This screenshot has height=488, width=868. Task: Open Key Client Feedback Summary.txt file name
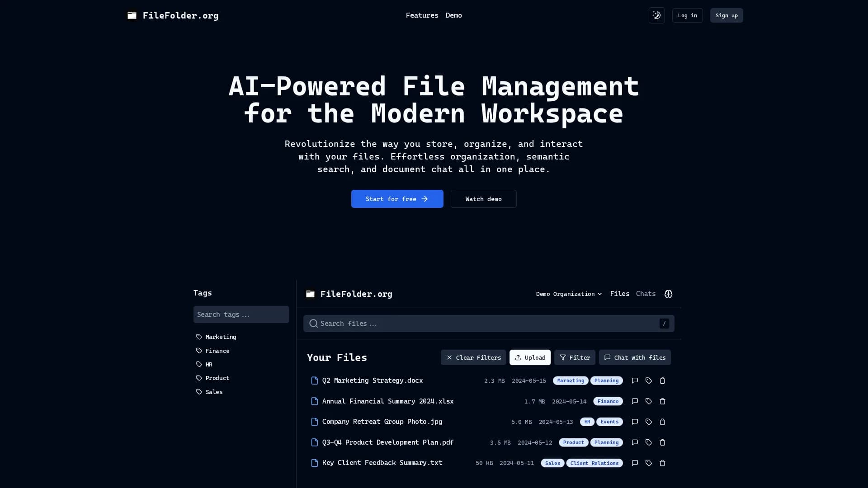382,463
